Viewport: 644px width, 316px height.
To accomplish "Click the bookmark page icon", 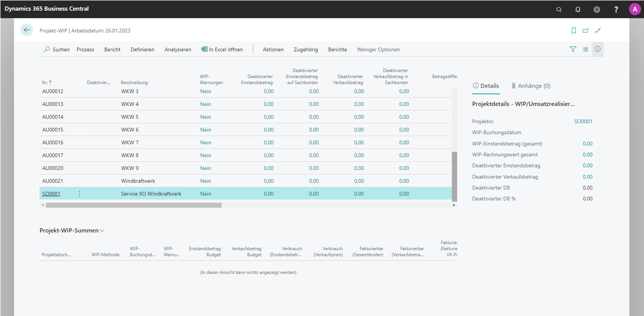I will point(574,31).
